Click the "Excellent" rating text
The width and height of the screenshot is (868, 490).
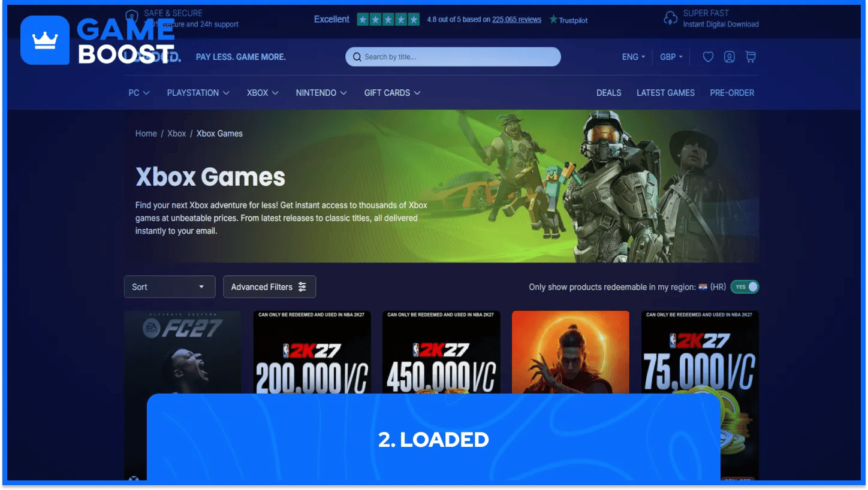coord(331,19)
